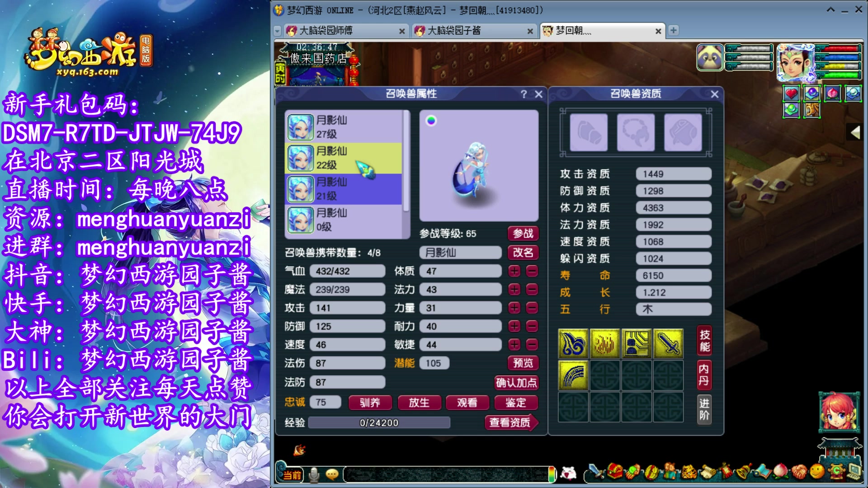
Task: Click the microphone voice icon in chat bar
Action: pyautogui.click(x=314, y=474)
